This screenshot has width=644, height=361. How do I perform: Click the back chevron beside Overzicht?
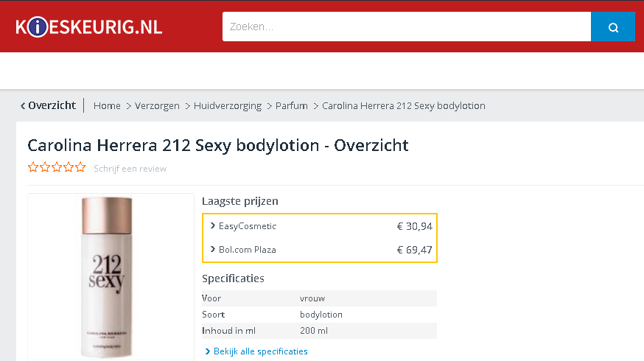[x=23, y=106]
